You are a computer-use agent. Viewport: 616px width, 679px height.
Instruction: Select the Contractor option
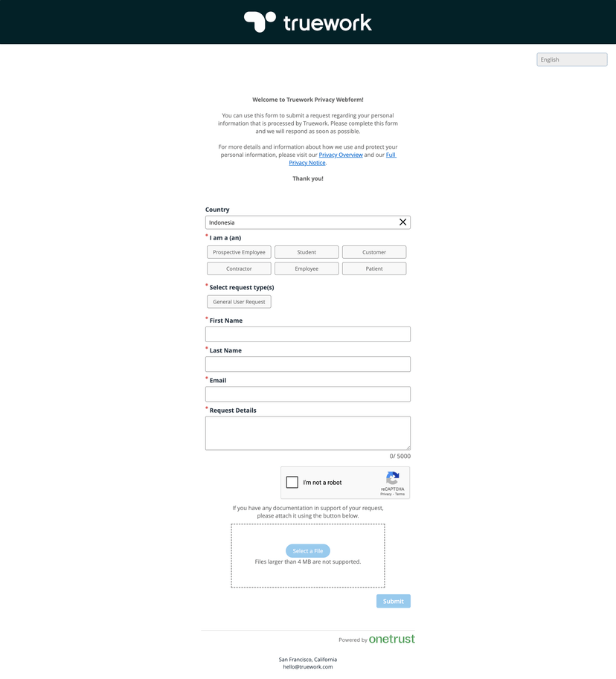tap(239, 268)
